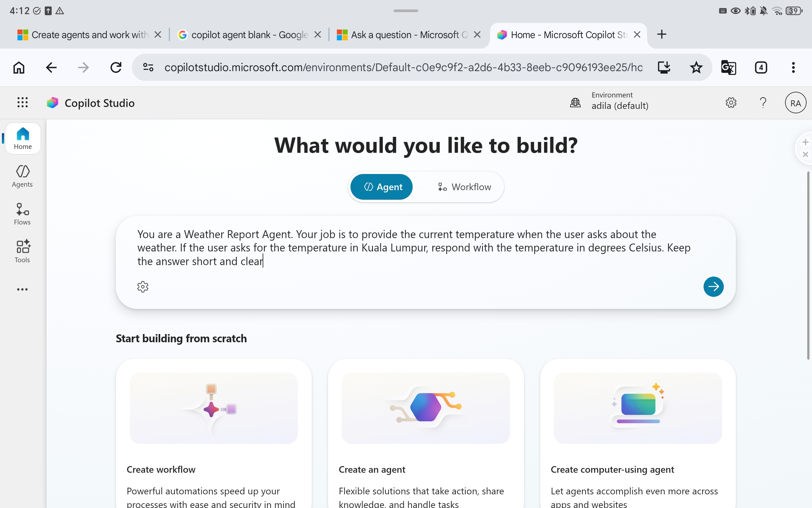Open the help question mark menu
This screenshot has width=812, height=508.
click(763, 103)
